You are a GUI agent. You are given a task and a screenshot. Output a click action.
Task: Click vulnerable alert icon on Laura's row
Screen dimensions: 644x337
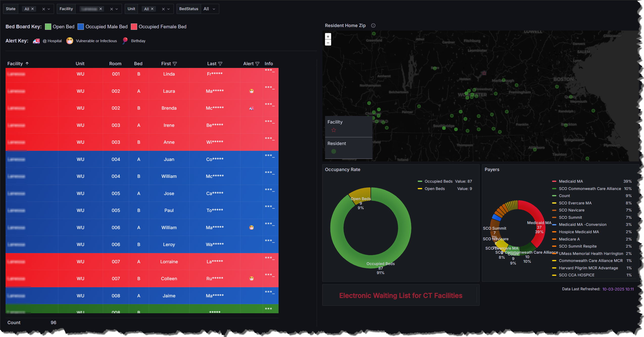[251, 91]
